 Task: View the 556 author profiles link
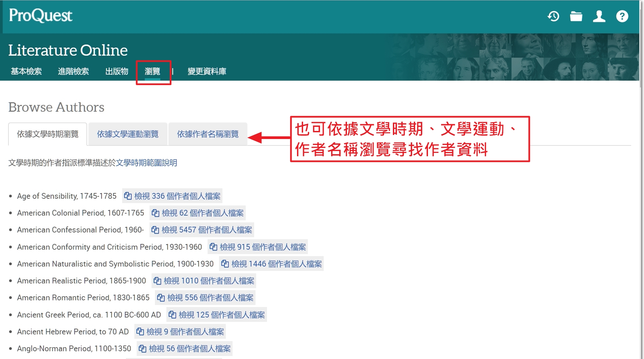tap(205, 298)
